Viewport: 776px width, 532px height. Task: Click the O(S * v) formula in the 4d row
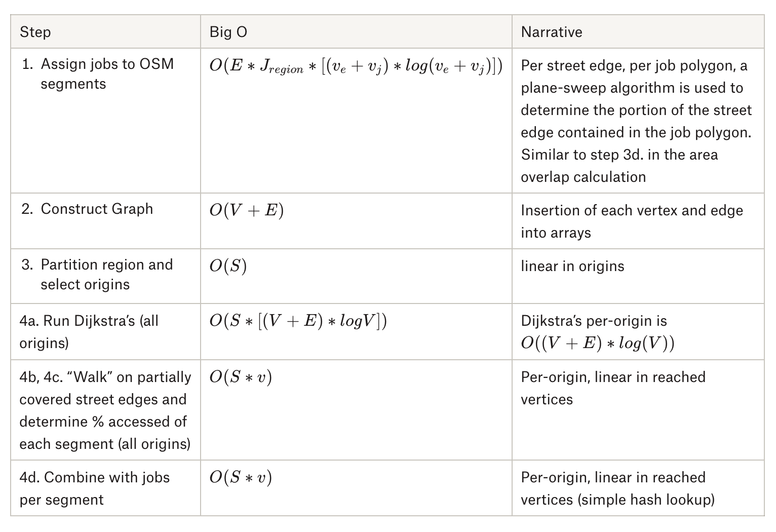click(x=241, y=477)
